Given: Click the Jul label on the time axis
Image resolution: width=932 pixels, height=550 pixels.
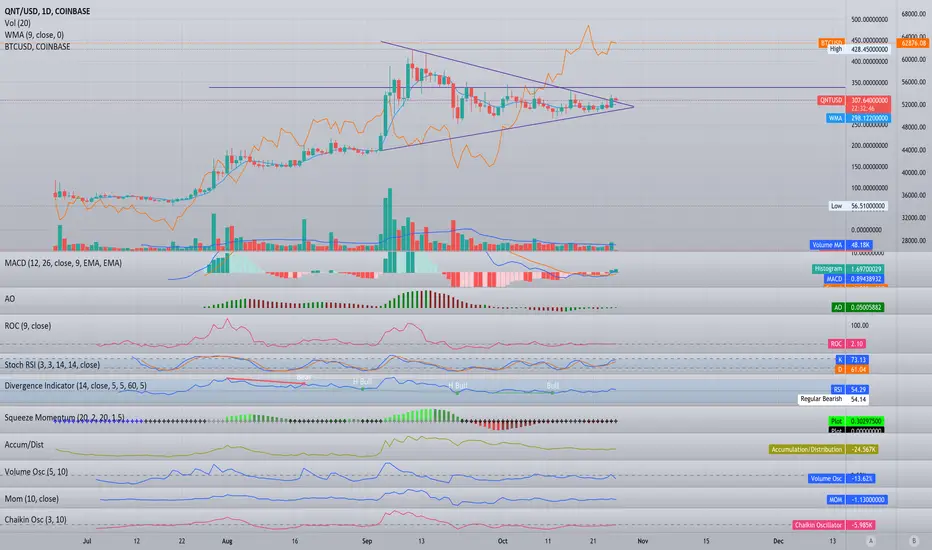Looking at the screenshot, I should pos(87,541).
